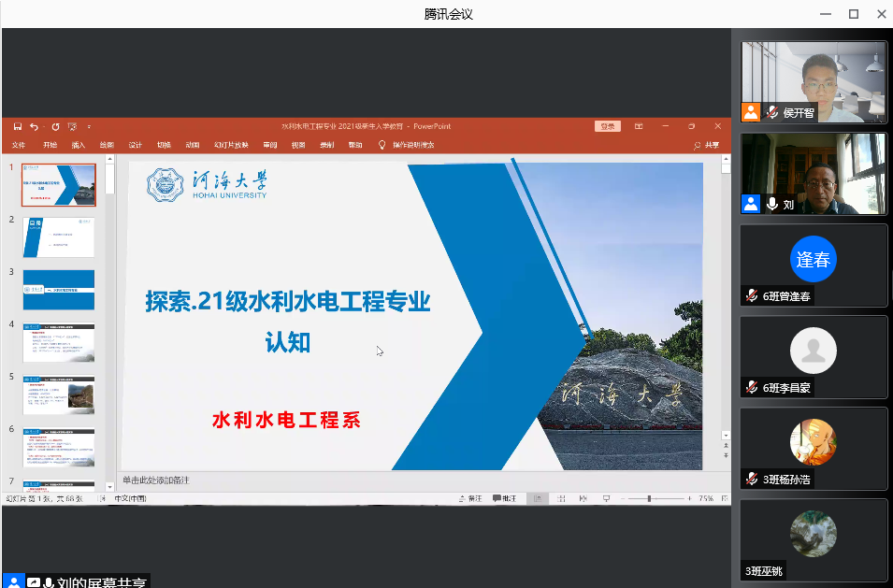Open the 文件 File menu
893x588 pixels.
click(x=19, y=145)
